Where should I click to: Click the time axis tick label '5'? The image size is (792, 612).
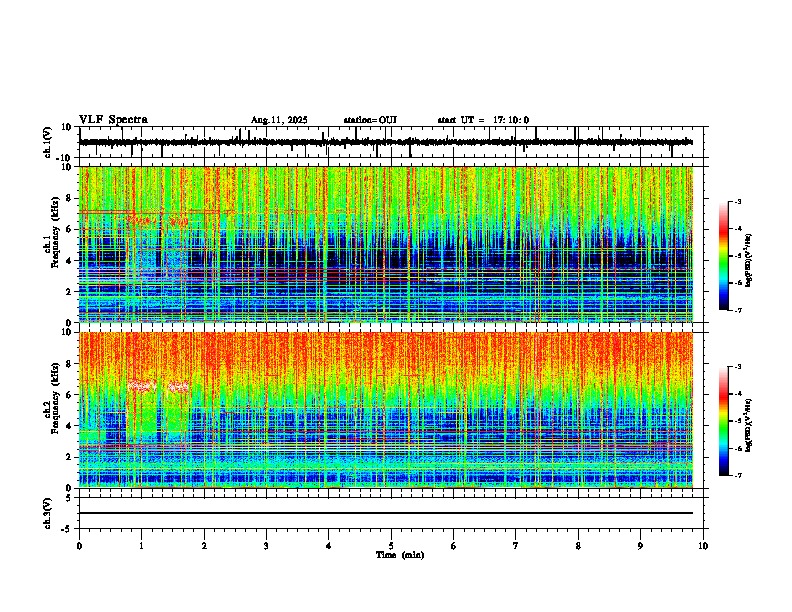391,546
